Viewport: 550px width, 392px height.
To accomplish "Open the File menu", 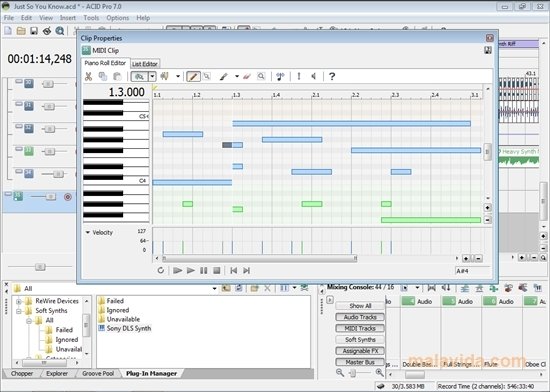I will pyautogui.click(x=9, y=18).
